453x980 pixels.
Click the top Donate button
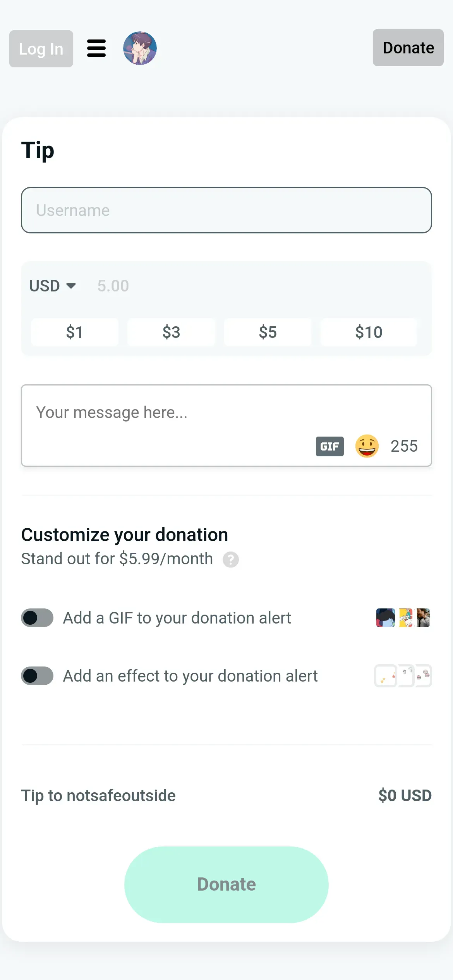(408, 48)
